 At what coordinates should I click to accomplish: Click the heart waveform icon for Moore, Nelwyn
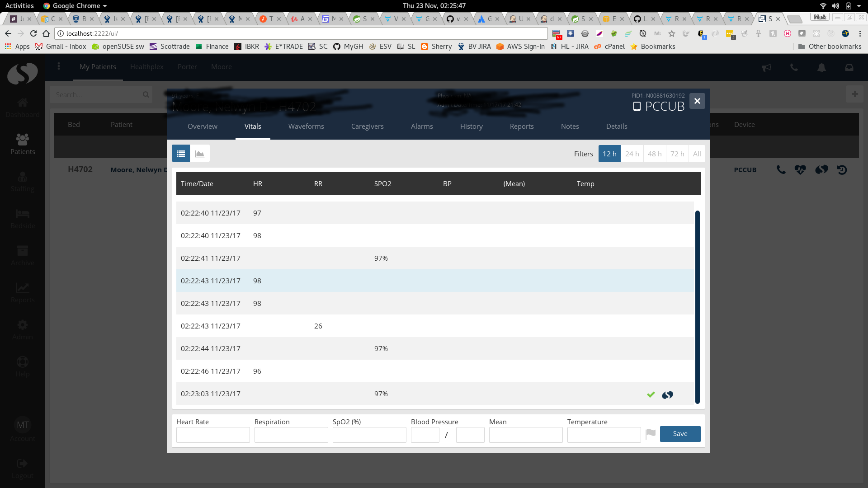pos(801,169)
